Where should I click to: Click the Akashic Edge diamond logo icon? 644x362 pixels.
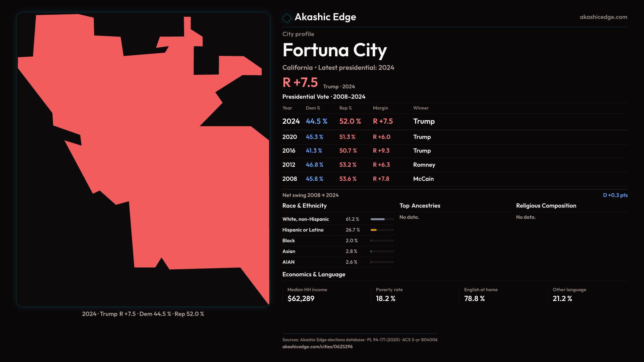click(287, 18)
